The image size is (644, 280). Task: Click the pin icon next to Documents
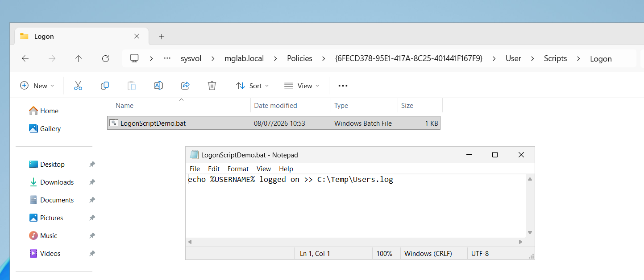click(x=92, y=200)
